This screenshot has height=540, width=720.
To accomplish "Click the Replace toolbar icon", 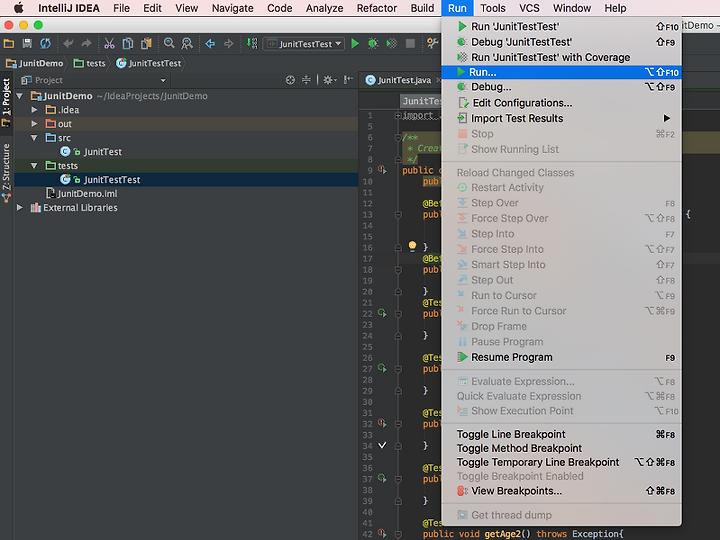I will [x=187, y=44].
